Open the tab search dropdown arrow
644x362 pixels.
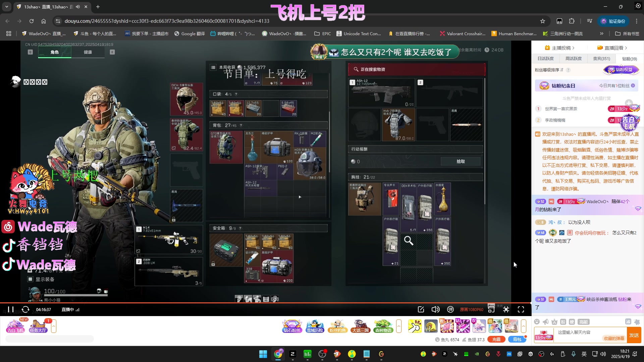point(7,6)
